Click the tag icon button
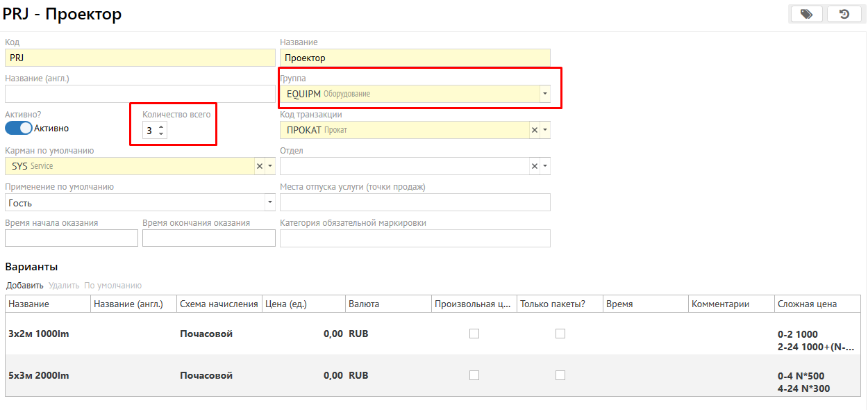This screenshot has width=868, height=410. (806, 14)
